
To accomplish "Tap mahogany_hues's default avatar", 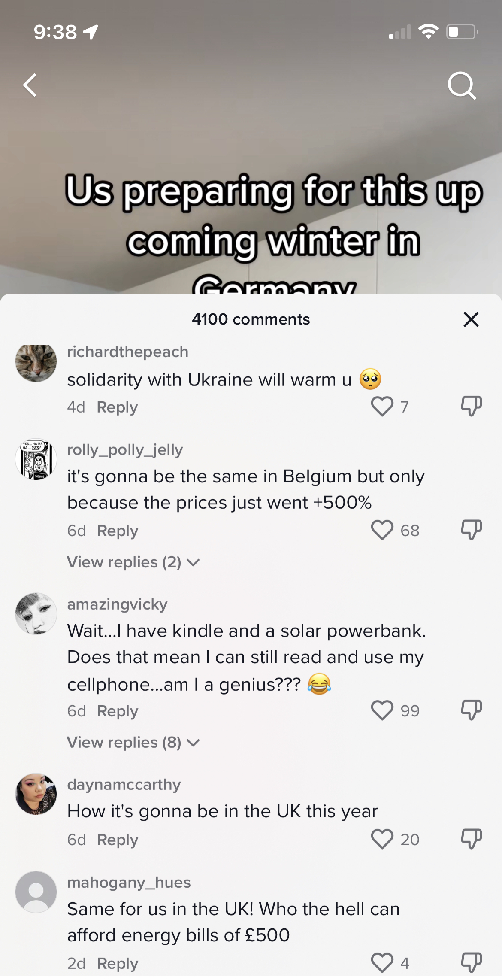I will coord(36,892).
